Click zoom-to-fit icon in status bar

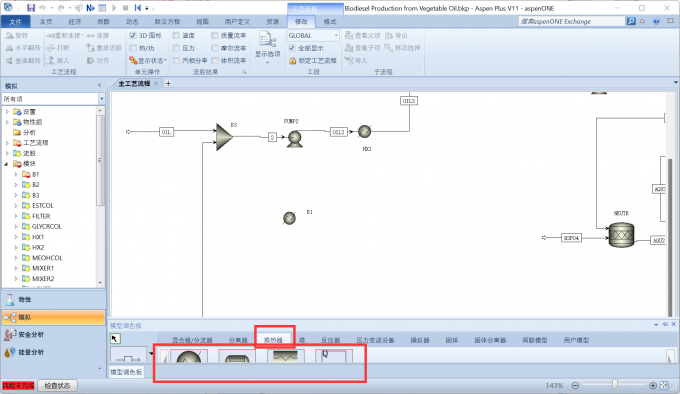[664, 385]
